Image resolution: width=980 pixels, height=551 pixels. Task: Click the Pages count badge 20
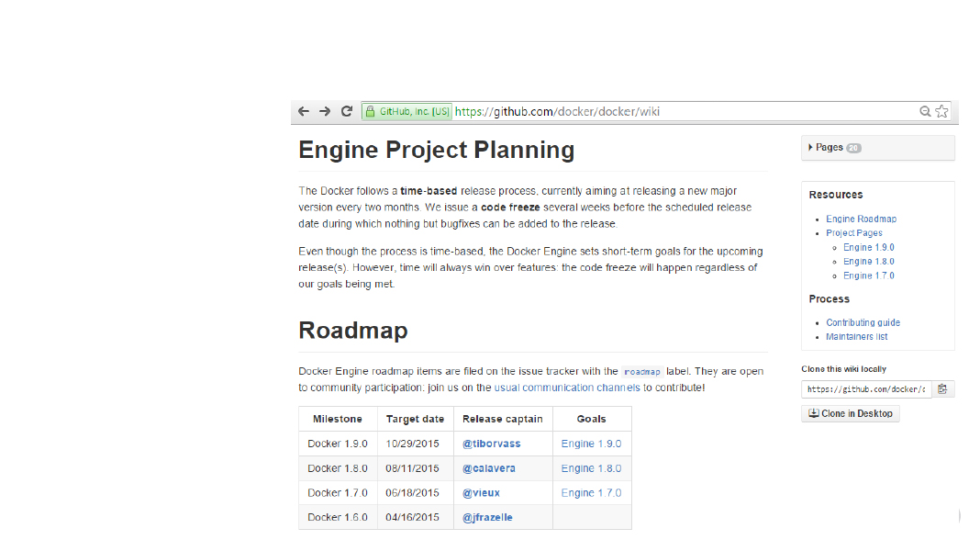(853, 148)
